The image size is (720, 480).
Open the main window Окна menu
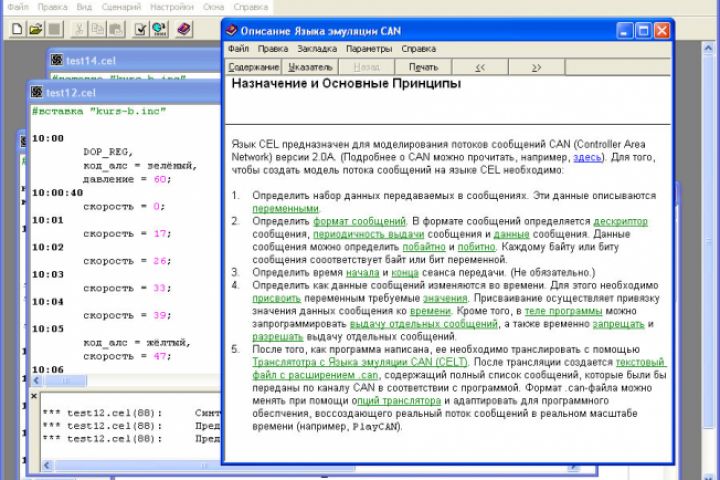click(x=213, y=7)
